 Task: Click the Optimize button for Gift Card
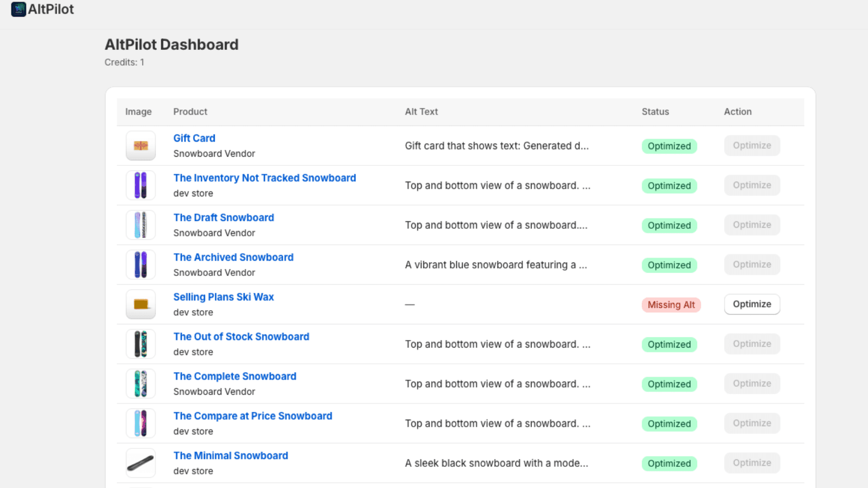click(751, 145)
